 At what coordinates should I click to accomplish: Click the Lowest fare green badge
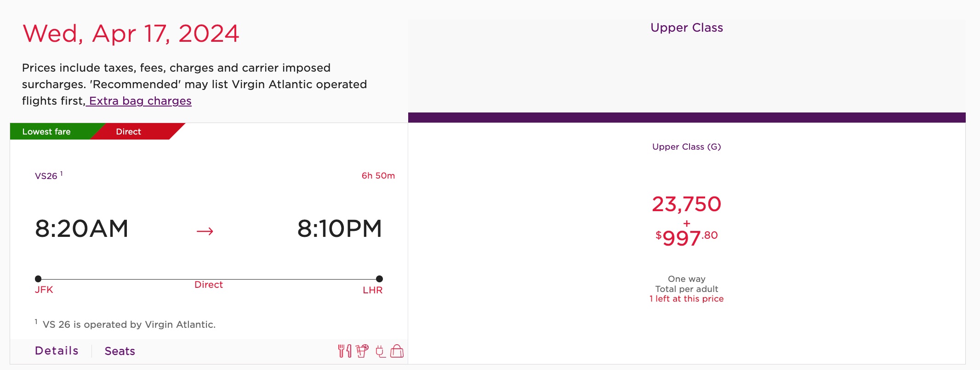pos(46,131)
